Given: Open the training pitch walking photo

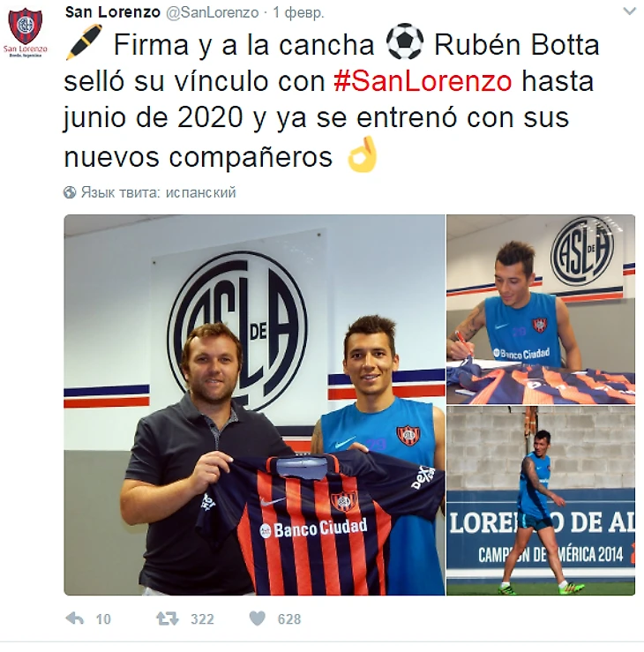Looking at the screenshot, I should 541,501.
